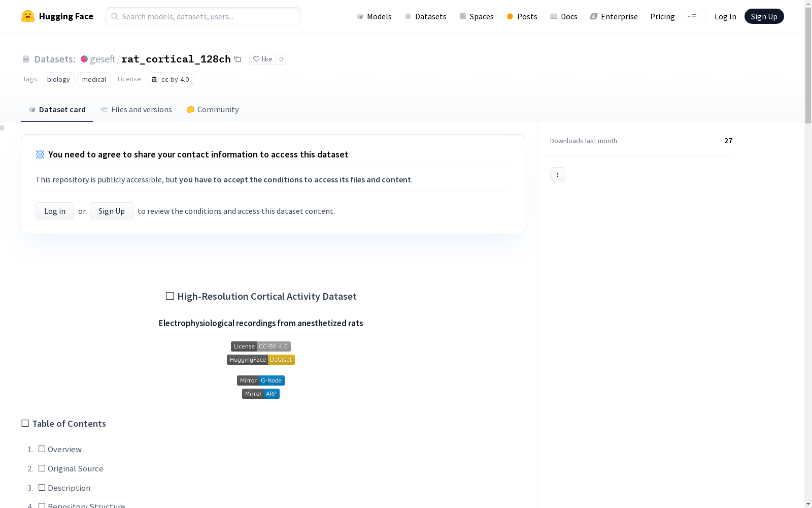Go to Datasets in the top navigation

pyautogui.click(x=425, y=16)
